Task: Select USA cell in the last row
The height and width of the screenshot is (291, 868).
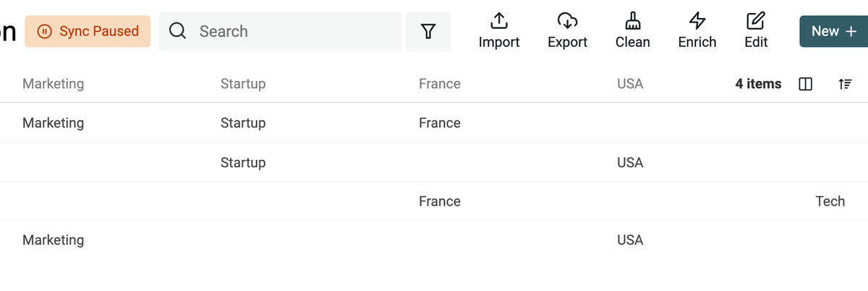Action: (630, 240)
